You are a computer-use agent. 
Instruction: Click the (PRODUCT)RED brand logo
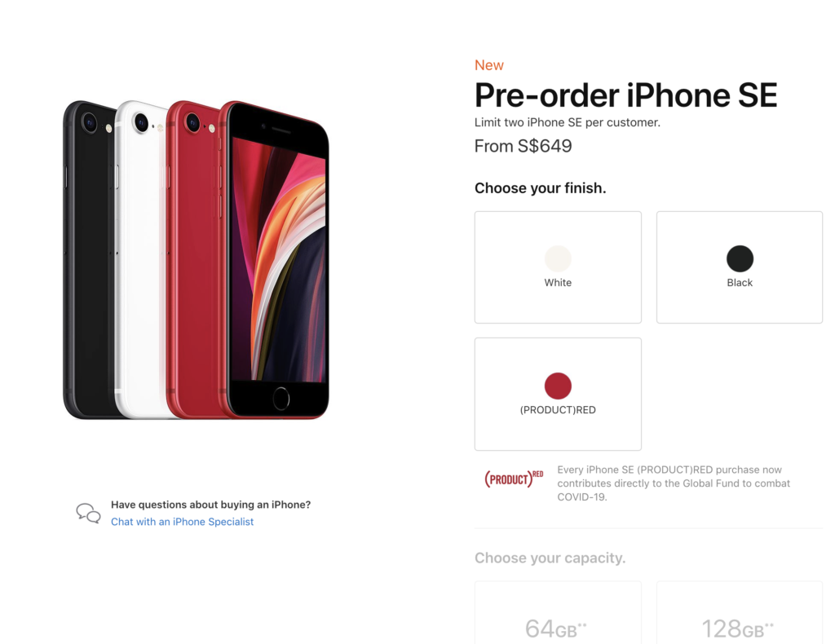[514, 479]
